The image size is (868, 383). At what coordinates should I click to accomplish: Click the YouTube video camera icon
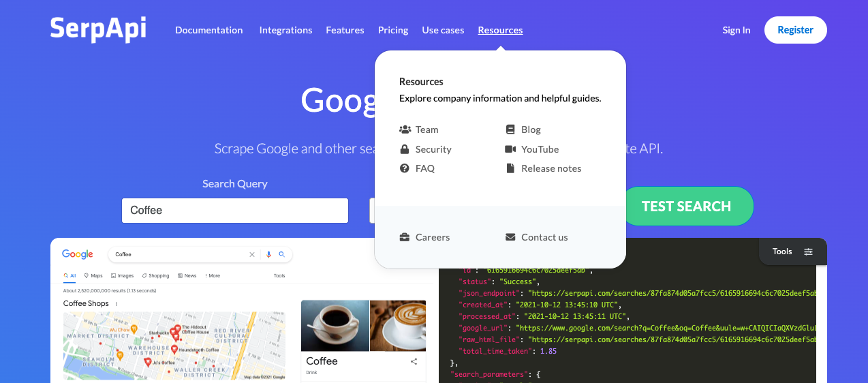(x=510, y=149)
